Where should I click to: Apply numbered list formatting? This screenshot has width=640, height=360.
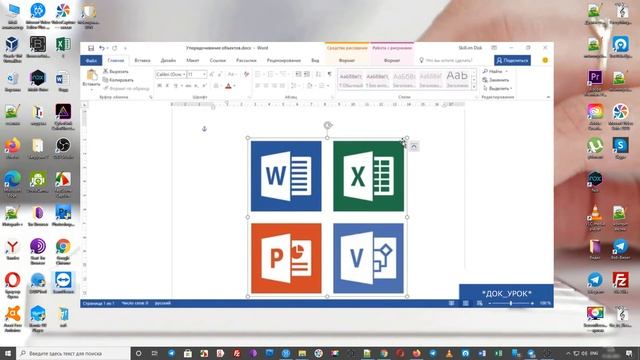271,74
